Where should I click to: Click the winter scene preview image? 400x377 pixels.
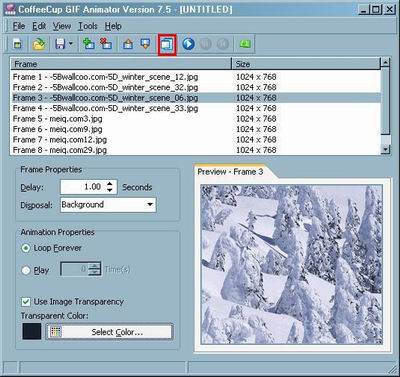pyautogui.click(x=291, y=265)
